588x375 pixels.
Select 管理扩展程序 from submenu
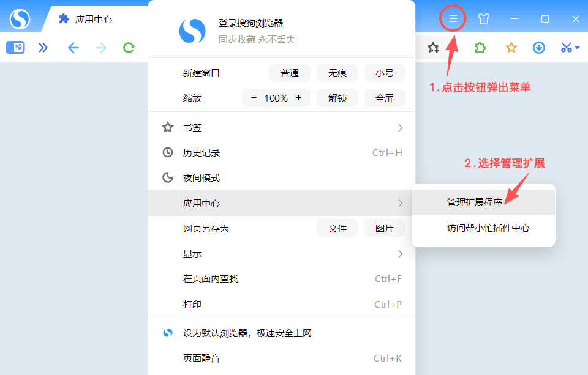coord(475,202)
